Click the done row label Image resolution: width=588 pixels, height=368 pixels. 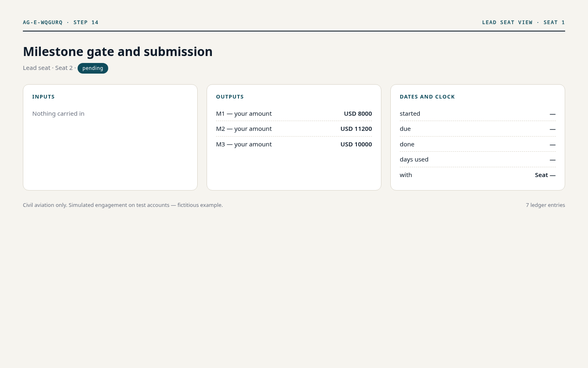click(x=407, y=144)
